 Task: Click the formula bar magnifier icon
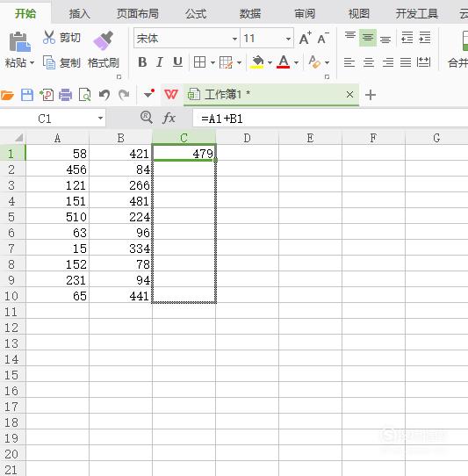coord(147,117)
